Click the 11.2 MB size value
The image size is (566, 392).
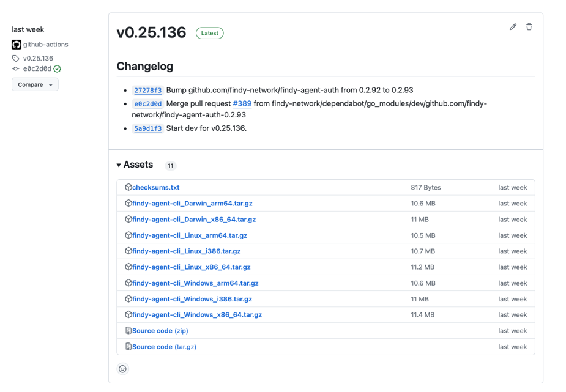[422, 267]
